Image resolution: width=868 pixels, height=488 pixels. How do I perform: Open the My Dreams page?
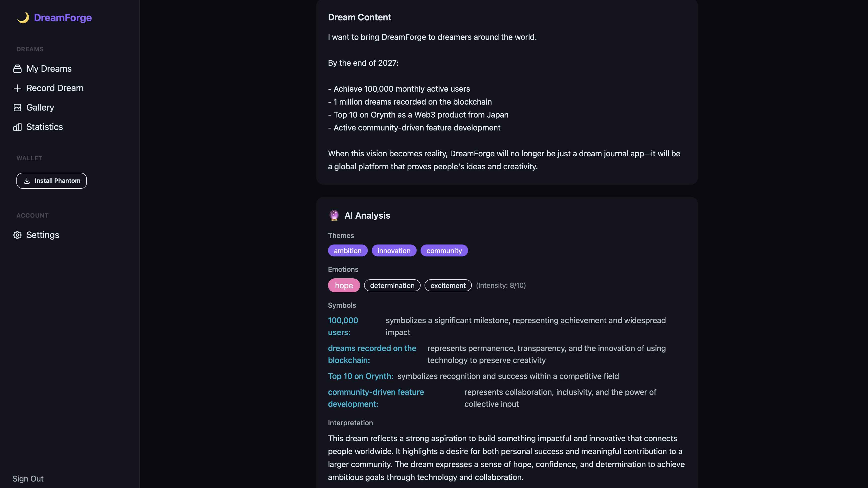(49, 69)
